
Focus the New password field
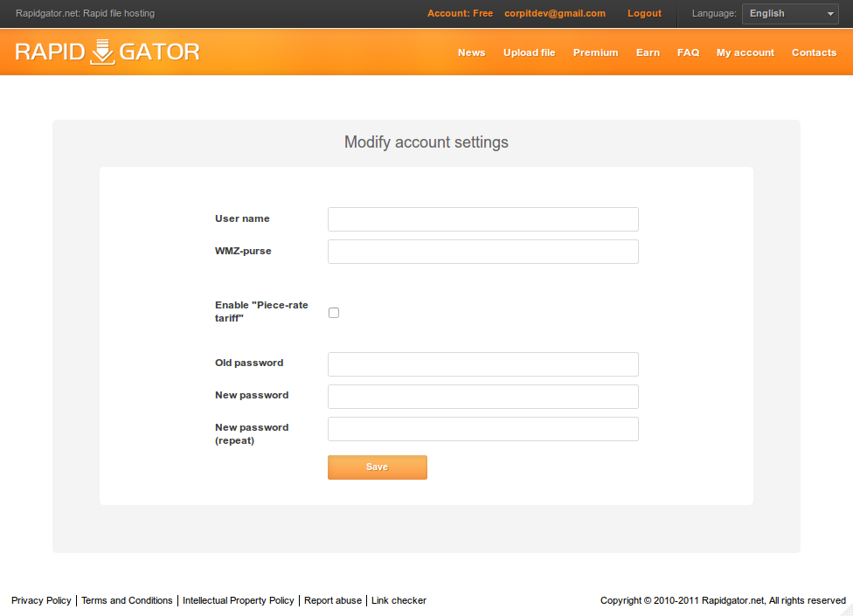(482, 397)
